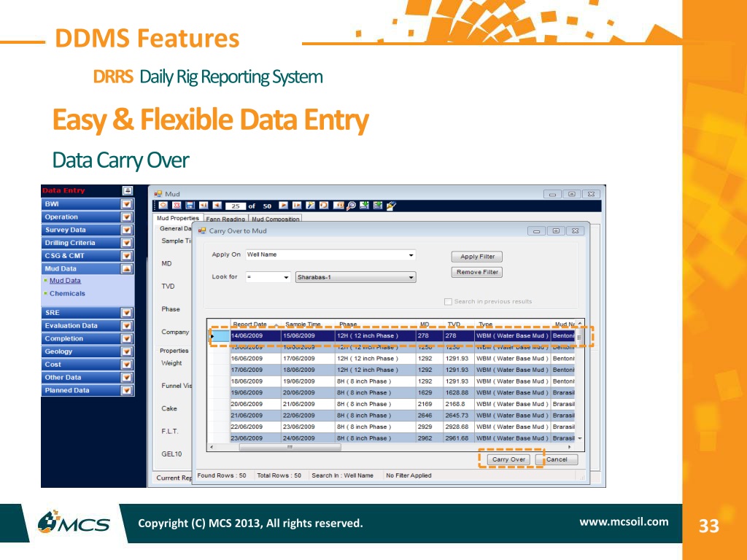This screenshot has height=560, width=747.
Task: Click the pencil edit icon at Mud toolbar end
Action: pyautogui.click(x=391, y=205)
